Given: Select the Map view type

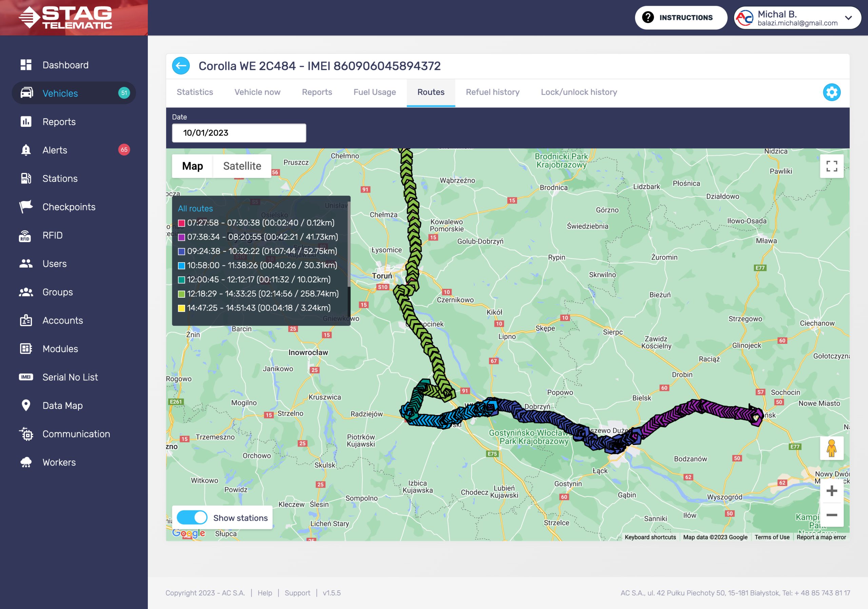Looking at the screenshot, I should click(193, 166).
